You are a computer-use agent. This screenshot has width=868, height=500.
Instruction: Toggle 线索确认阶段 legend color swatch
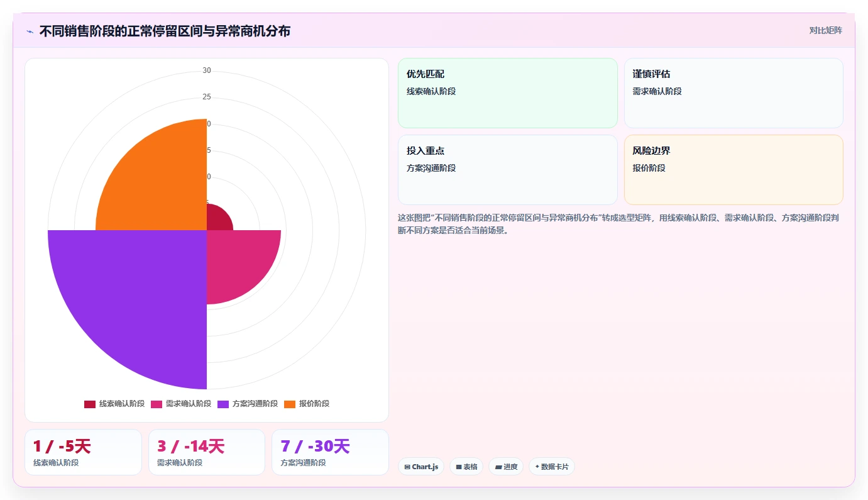click(x=90, y=404)
